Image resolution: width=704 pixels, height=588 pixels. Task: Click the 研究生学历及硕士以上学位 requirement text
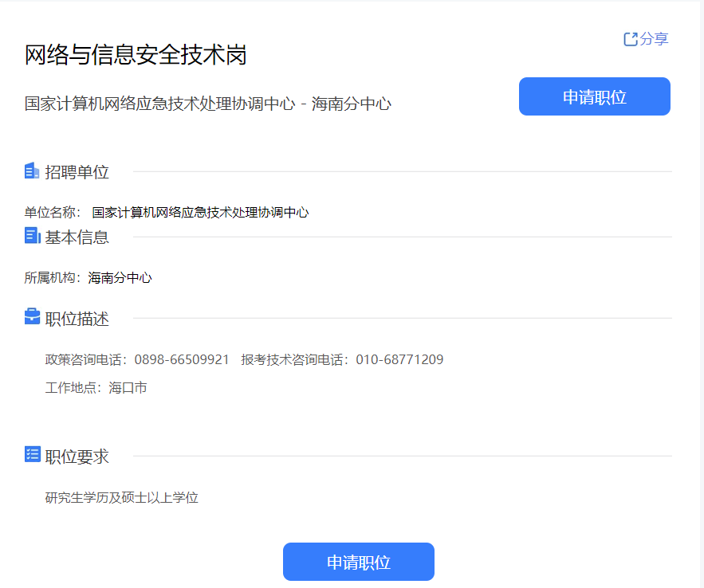click(x=121, y=498)
